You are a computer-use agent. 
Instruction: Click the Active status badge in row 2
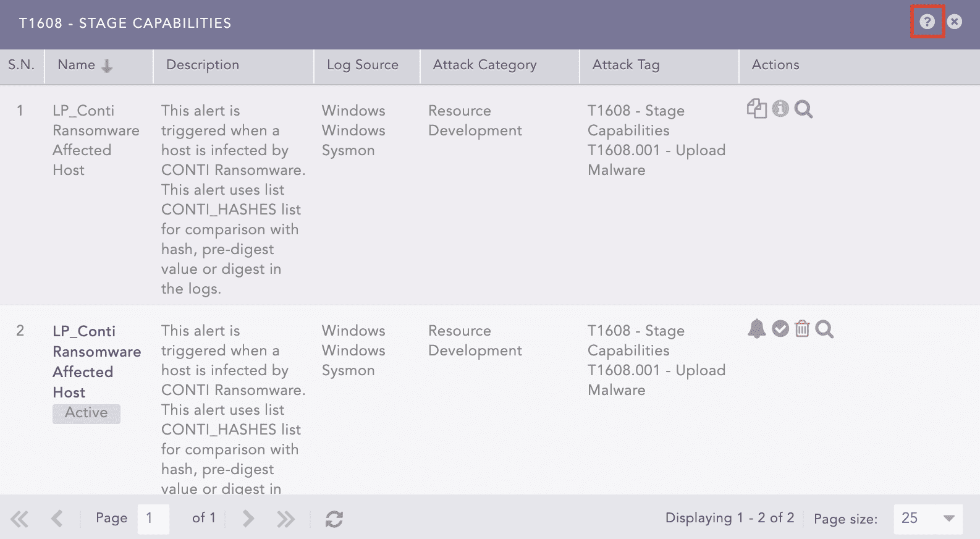coord(87,413)
